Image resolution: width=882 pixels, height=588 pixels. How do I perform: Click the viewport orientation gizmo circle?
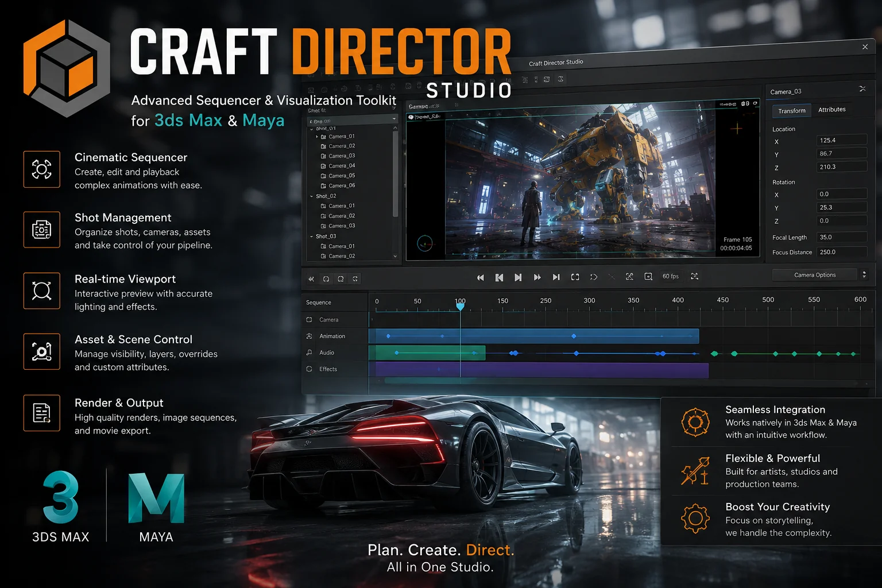[x=424, y=243]
